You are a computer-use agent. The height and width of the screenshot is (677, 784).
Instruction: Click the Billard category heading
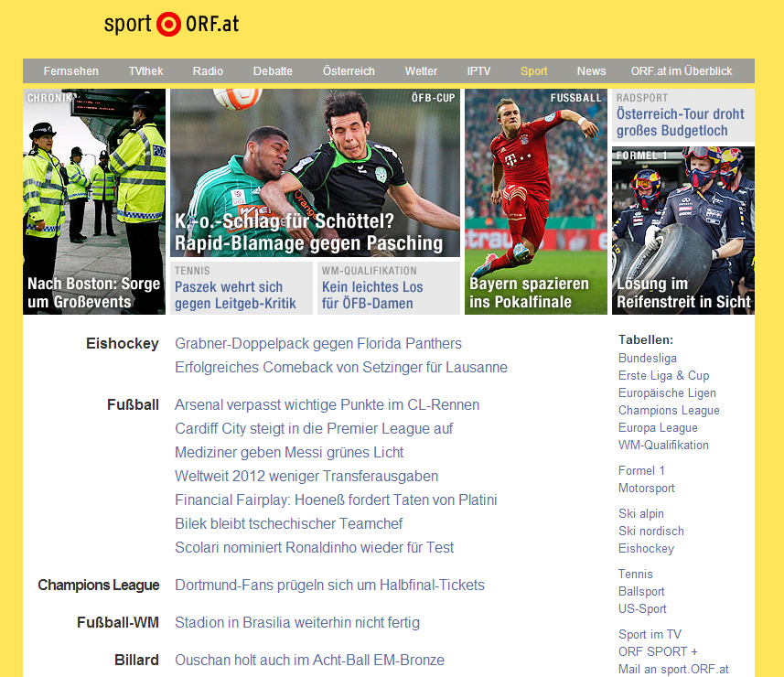pyautogui.click(x=136, y=660)
